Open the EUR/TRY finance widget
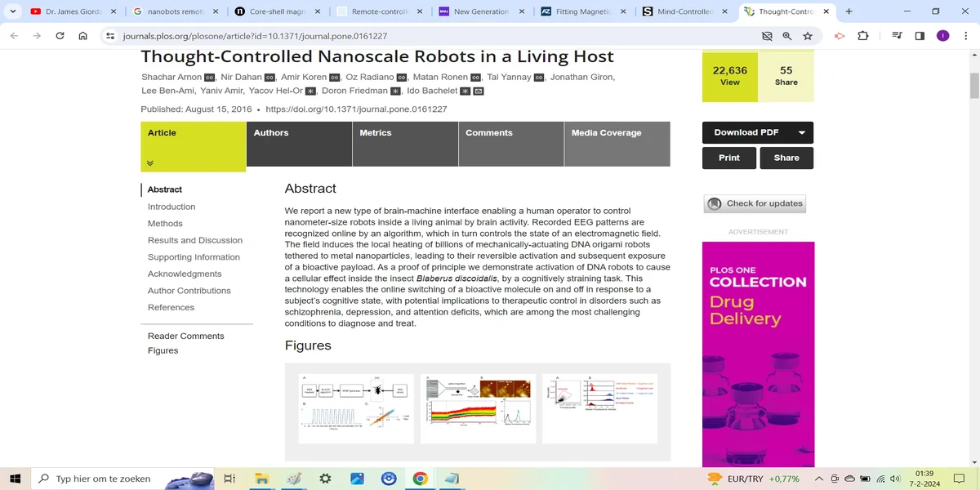Viewport: 980px width, 490px height. tap(753, 479)
